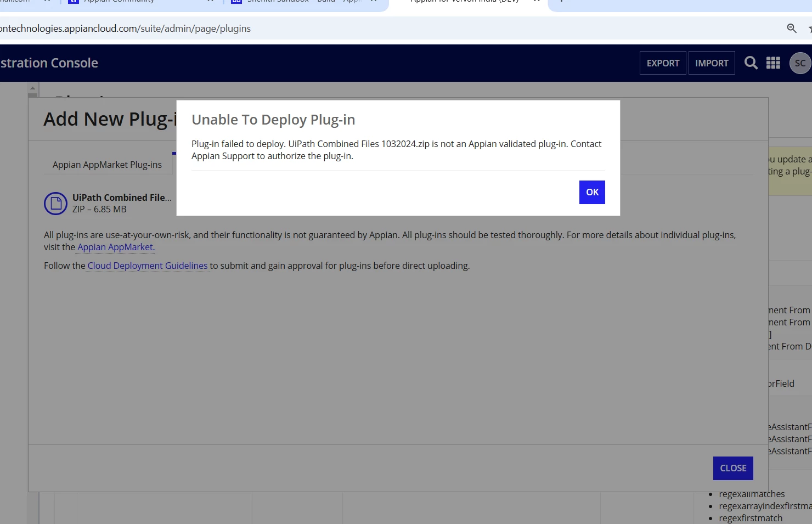Focus the browser address bar URL
This screenshot has height=524, width=812.
(x=125, y=29)
